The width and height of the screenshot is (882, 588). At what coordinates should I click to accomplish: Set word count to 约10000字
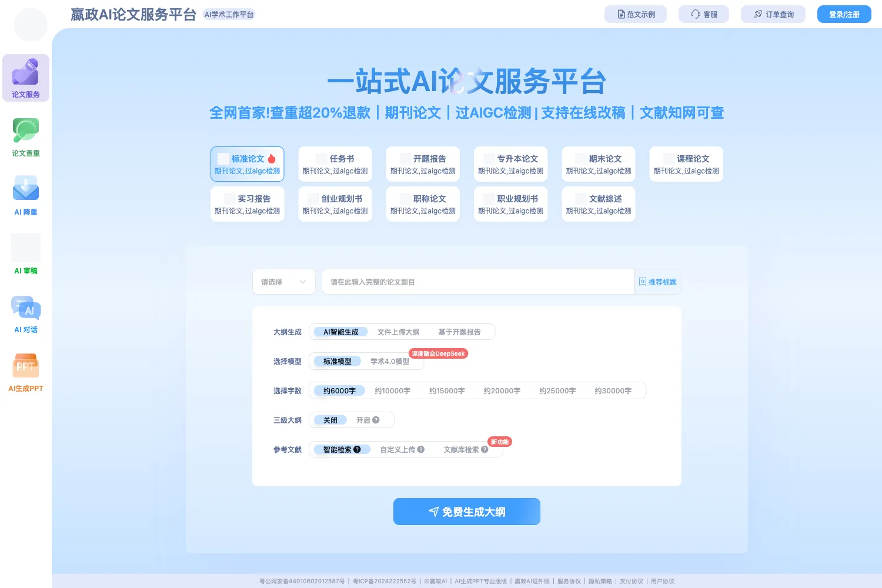393,390
